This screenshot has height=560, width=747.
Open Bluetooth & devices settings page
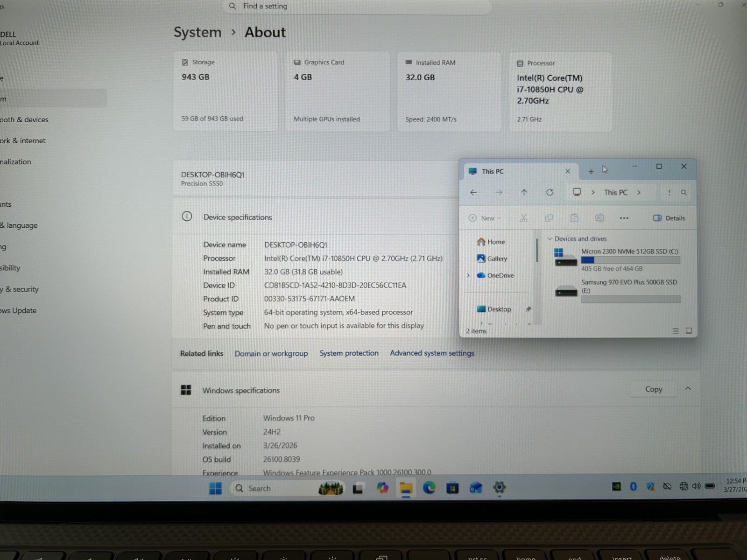(24, 119)
